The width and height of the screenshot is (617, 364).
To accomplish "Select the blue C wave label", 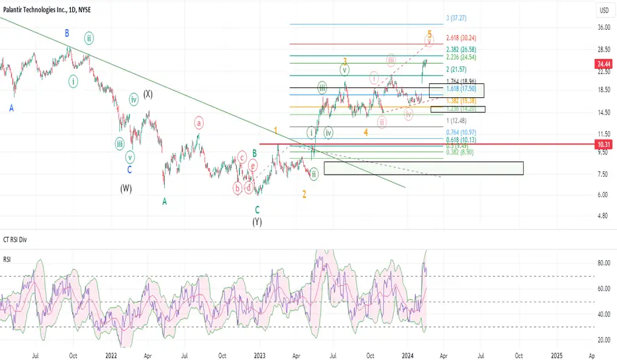I will click(x=129, y=170).
